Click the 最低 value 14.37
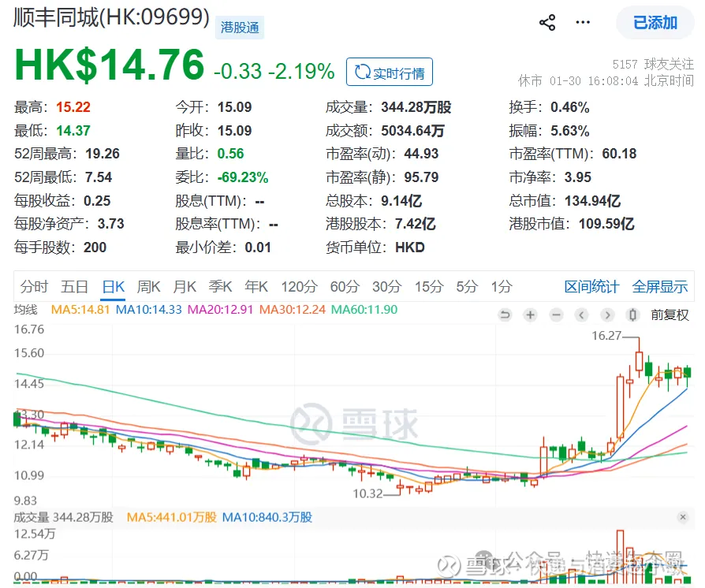 [73, 130]
